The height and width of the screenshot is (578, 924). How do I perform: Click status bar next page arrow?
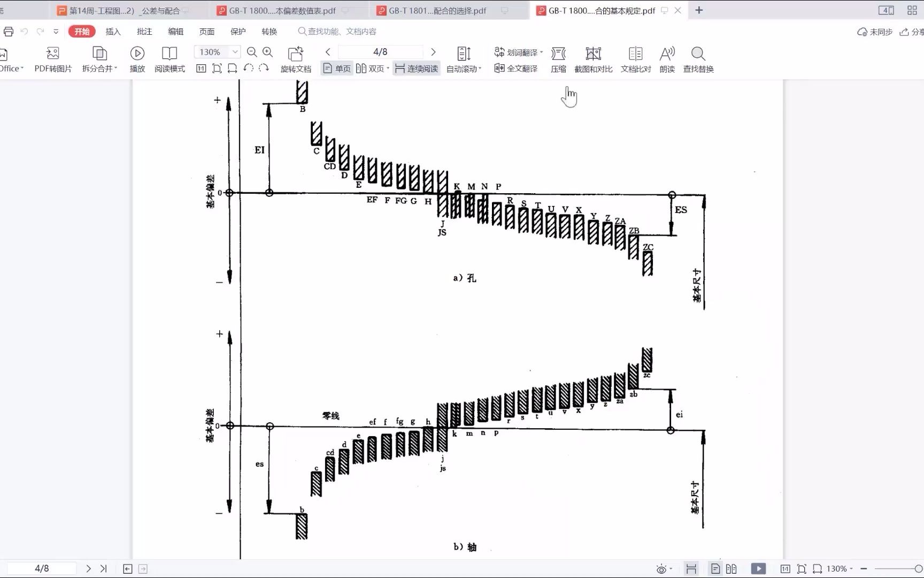pos(89,568)
